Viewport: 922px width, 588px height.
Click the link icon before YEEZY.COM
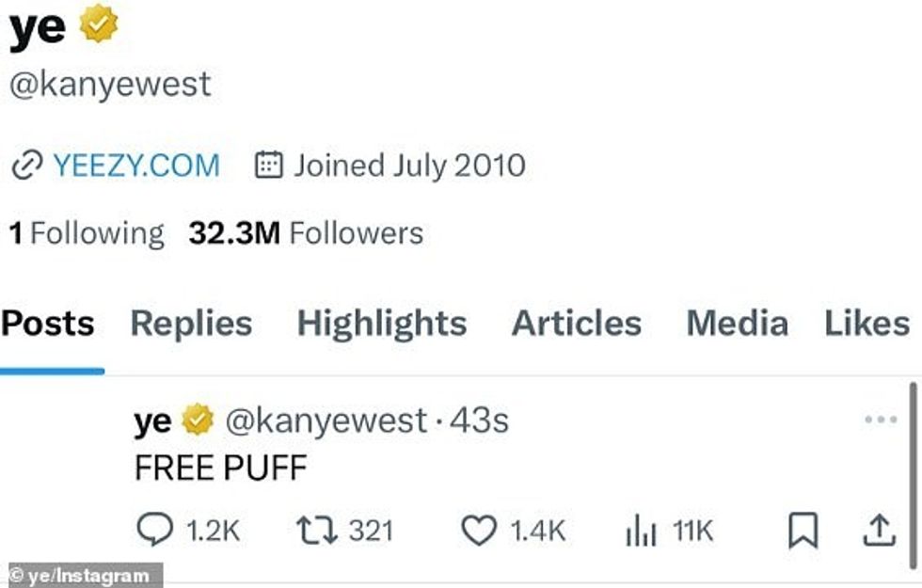click(25, 165)
